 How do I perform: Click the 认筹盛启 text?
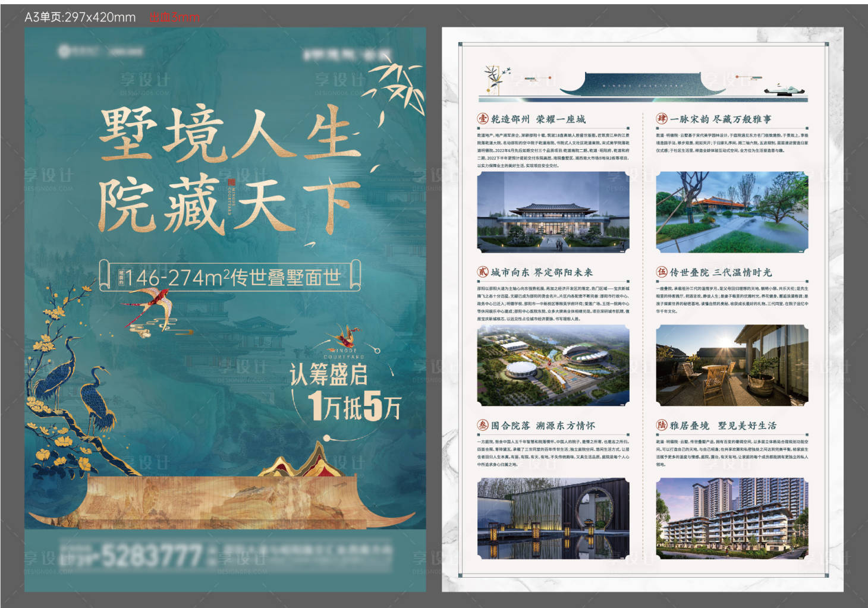329,374
